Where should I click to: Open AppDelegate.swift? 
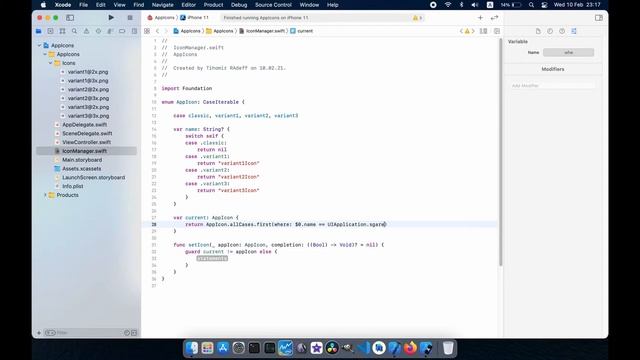coord(84,124)
